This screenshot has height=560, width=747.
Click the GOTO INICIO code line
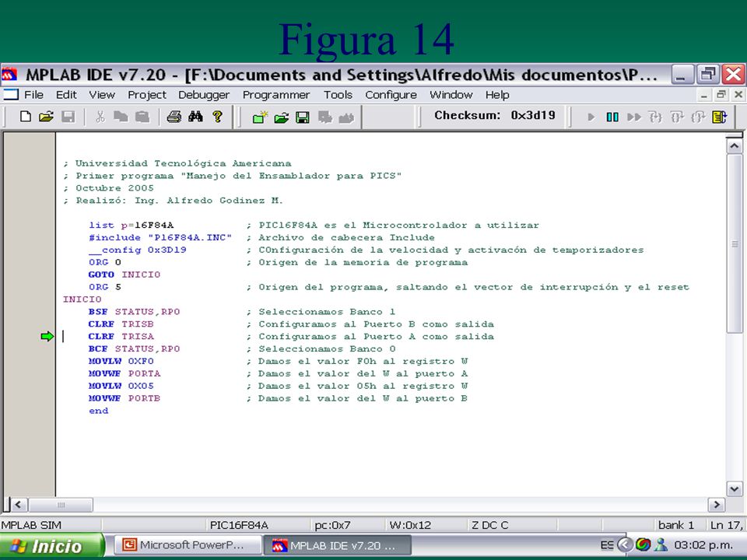coord(124,275)
